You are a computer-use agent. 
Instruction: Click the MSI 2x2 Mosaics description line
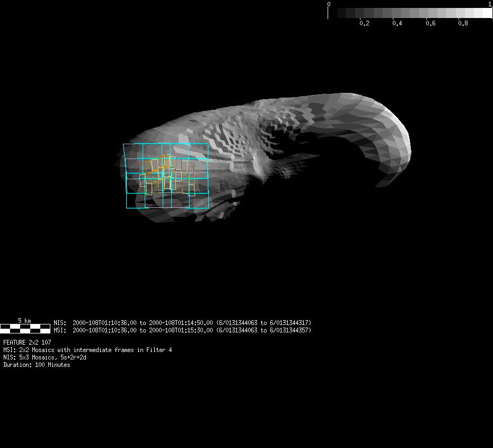87,350
